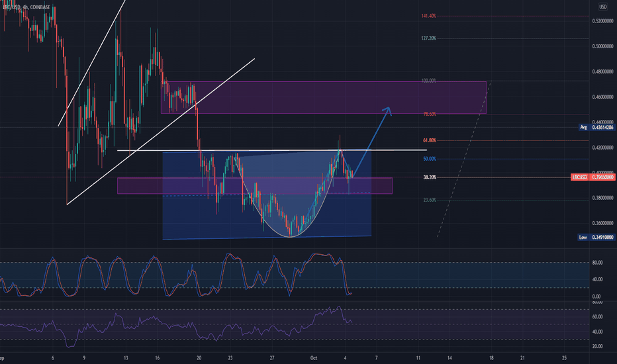The height and width of the screenshot is (364, 617).
Task: Click the 6 date on the time axis
Action: (x=53, y=358)
